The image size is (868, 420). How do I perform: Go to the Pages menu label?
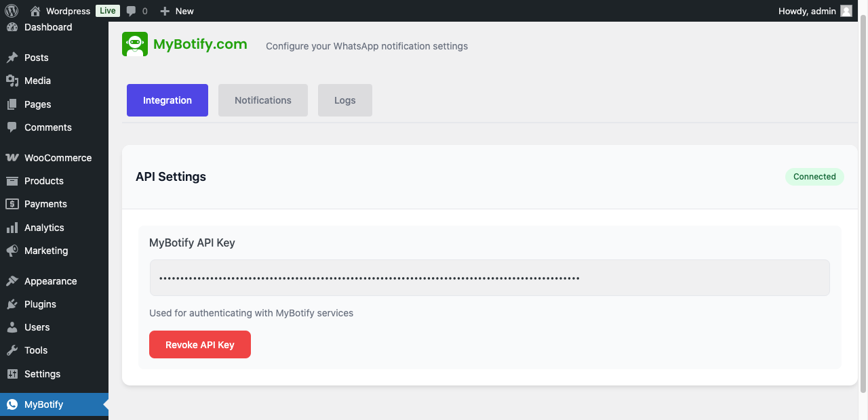click(x=38, y=104)
